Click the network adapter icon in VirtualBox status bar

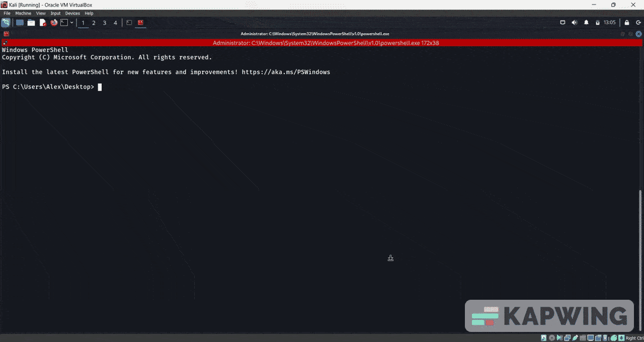[567, 337]
